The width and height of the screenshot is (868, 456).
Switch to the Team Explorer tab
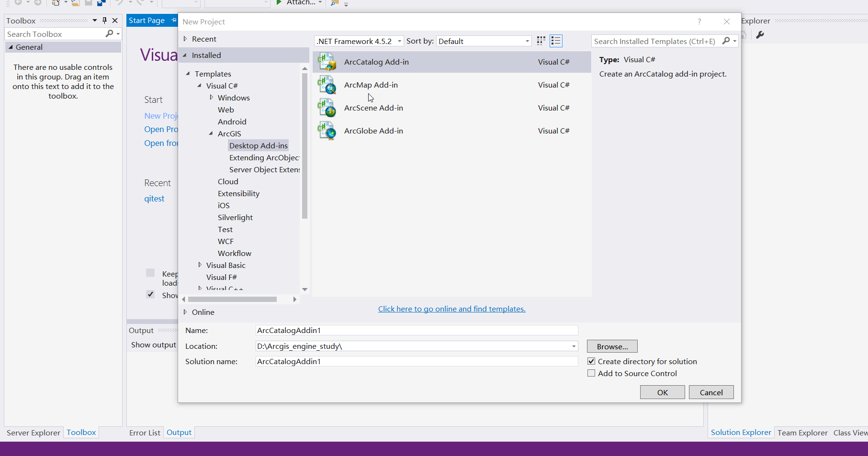tap(802, 433)
